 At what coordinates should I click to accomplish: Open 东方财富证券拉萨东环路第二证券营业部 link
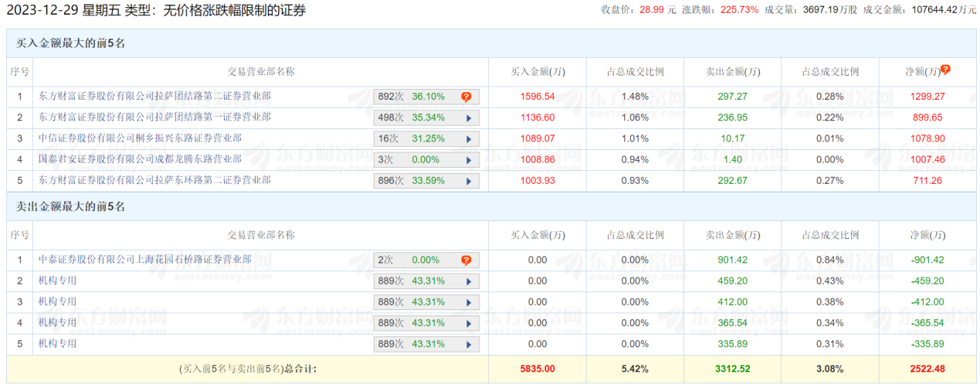[154, 180]
